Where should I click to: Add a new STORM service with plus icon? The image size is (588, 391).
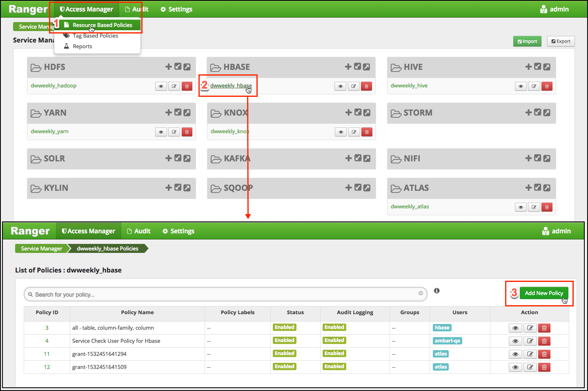click(x=529, y=112)
